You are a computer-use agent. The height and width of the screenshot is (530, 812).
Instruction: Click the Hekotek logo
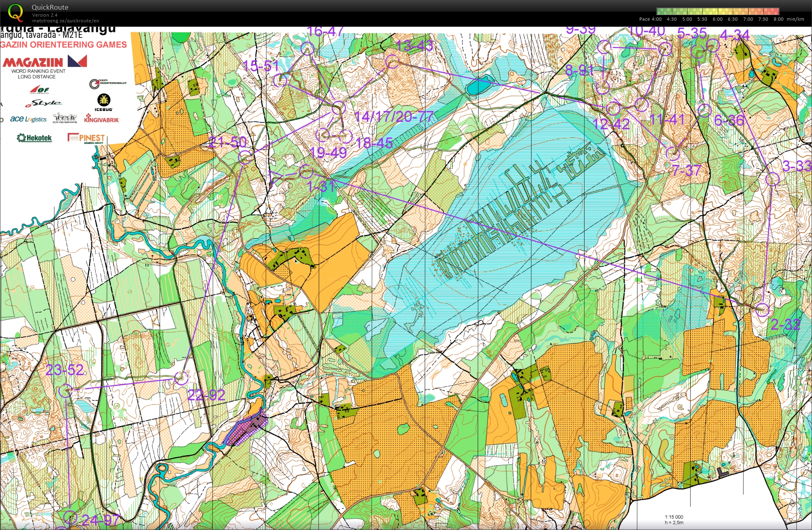pos(35,138)
